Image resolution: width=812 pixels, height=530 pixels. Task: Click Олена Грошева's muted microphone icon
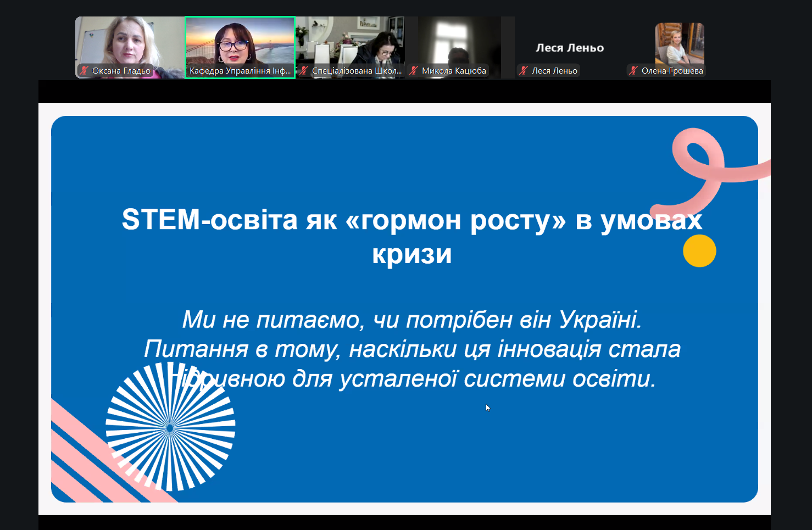[633, 70]
